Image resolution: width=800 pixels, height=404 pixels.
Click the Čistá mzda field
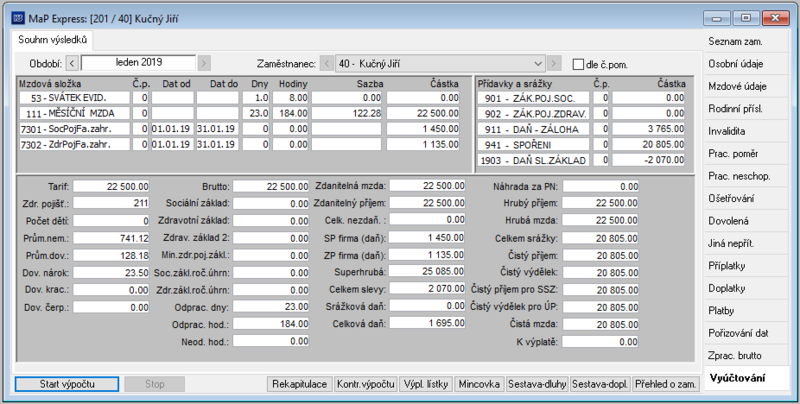(601, 324)
